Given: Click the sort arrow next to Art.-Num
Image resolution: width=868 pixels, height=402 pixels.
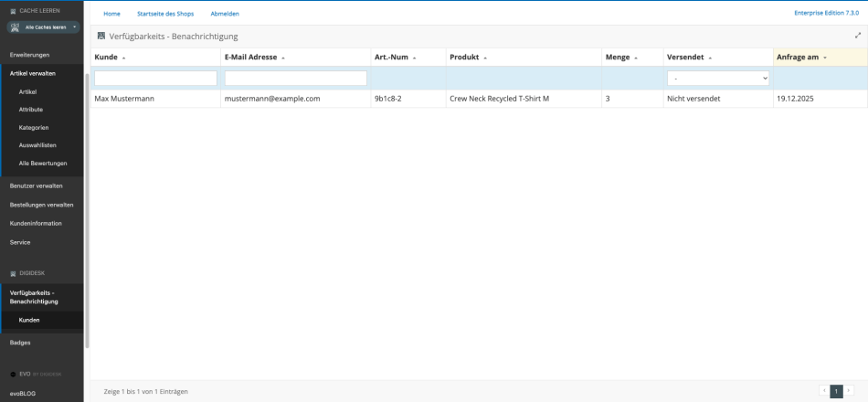Looking at the screenshot, I should [415, 58].
